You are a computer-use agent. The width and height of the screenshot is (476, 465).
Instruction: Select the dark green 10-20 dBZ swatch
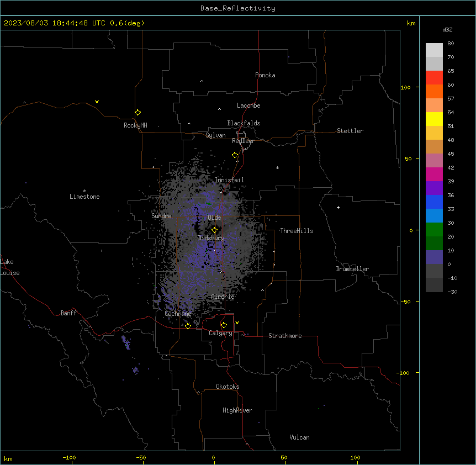click(x=434, y=244)
